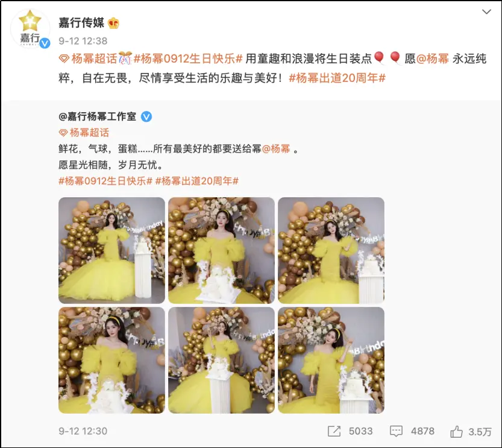The image size is (502, 448).
Task: Click the 杨幂超话 diamond icon in top post
Action: (64, 58)
